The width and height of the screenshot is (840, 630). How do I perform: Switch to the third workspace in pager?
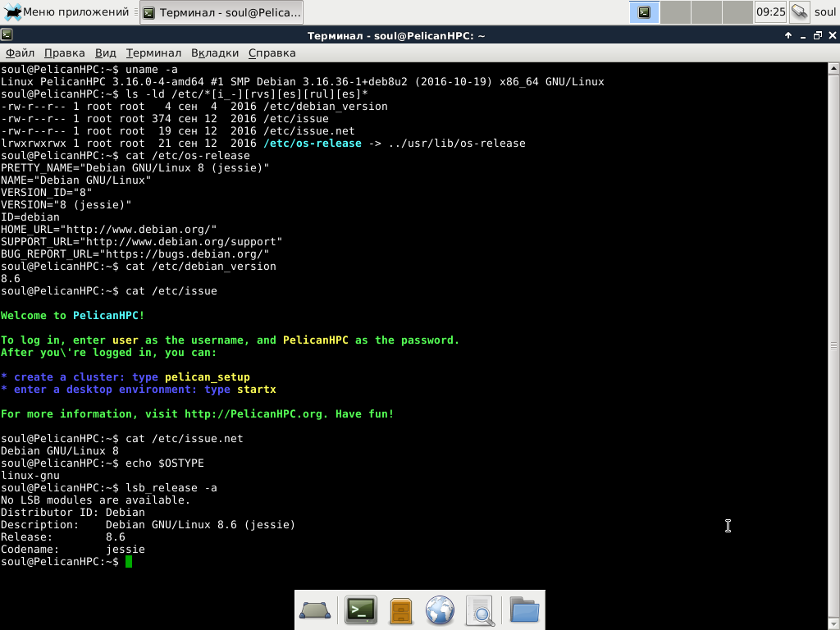[x=706, y=12]
